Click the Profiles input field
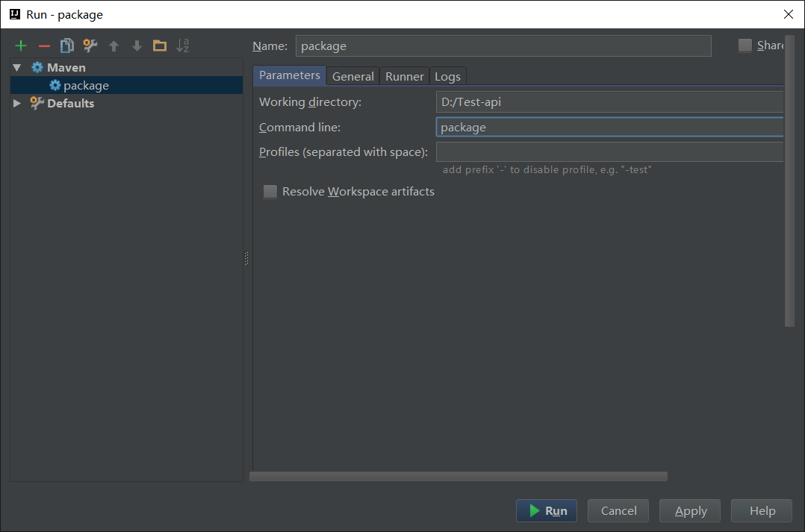This screenshot has height=532, width=805. point(609,152)
